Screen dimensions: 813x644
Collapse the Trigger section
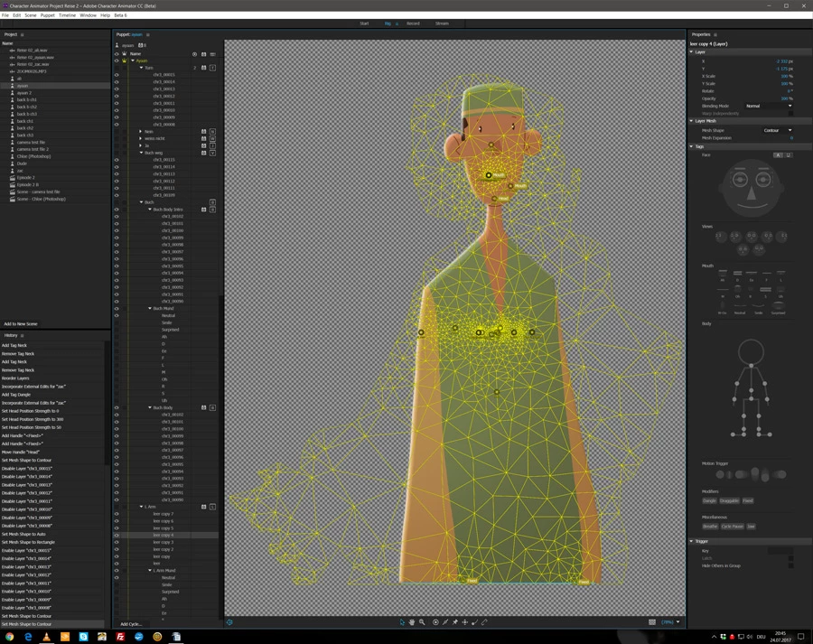[692, 541]
